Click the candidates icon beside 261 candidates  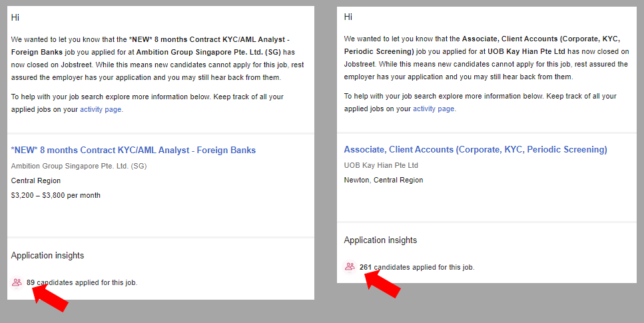[x=350, y=266]
